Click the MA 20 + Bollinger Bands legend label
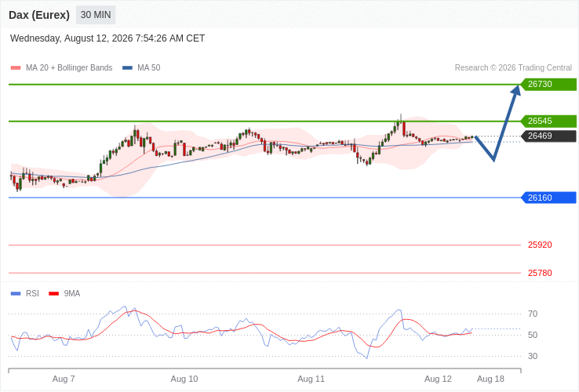Viewport: 579px width, 392px height. click(x=69, y=68)
